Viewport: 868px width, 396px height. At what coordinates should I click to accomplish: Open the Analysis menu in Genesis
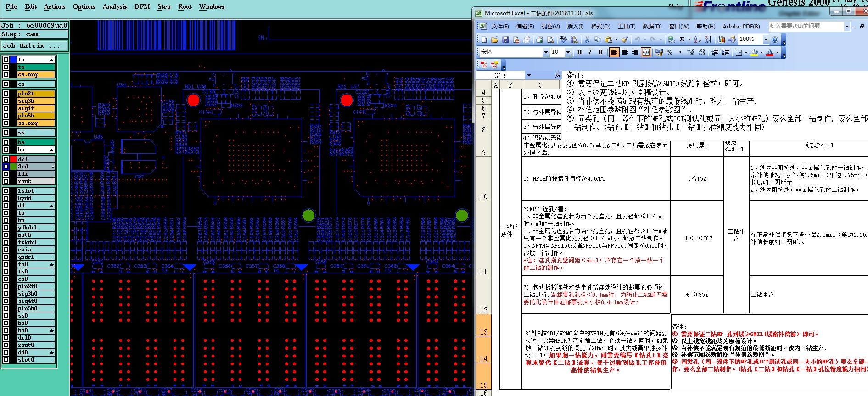click(115, 6)
